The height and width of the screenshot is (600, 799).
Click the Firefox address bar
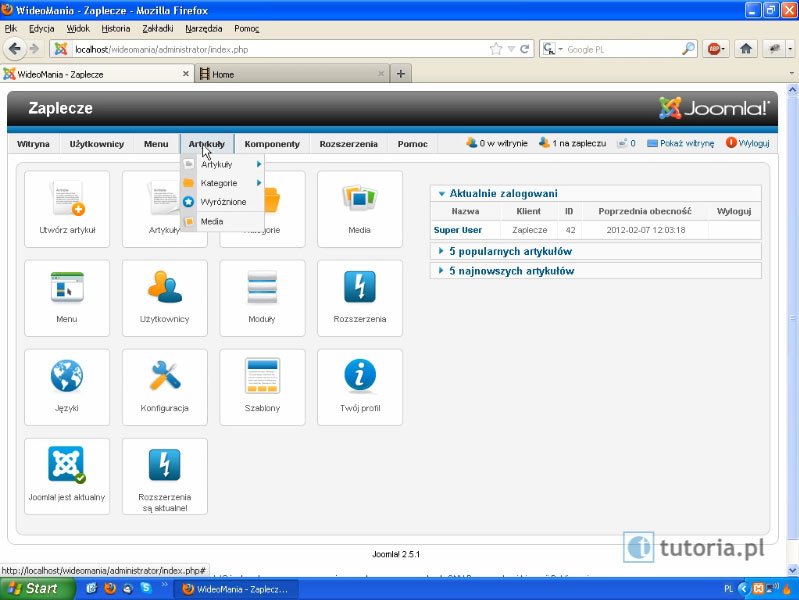[280, 48]
